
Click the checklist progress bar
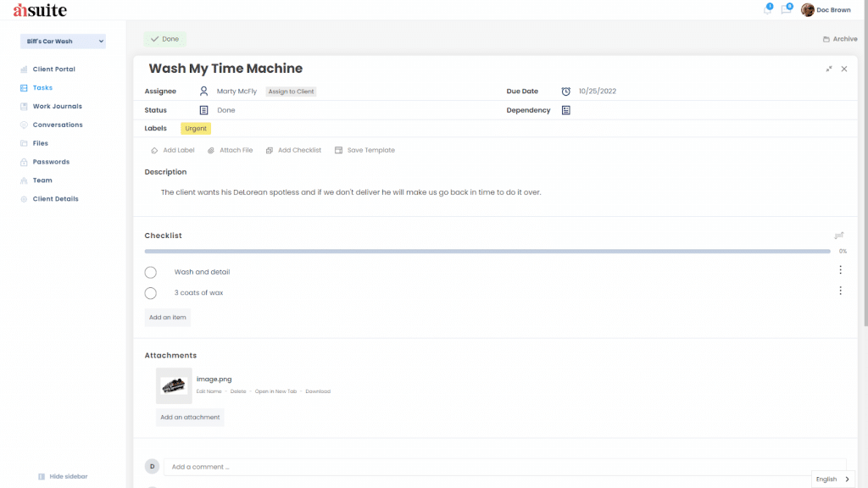click(x=487, y=251)
